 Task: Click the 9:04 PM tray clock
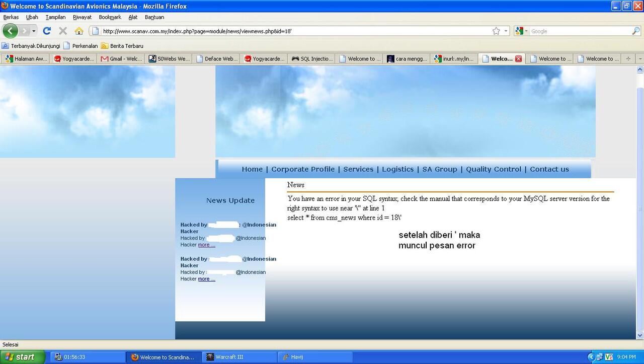pos(626,357)
